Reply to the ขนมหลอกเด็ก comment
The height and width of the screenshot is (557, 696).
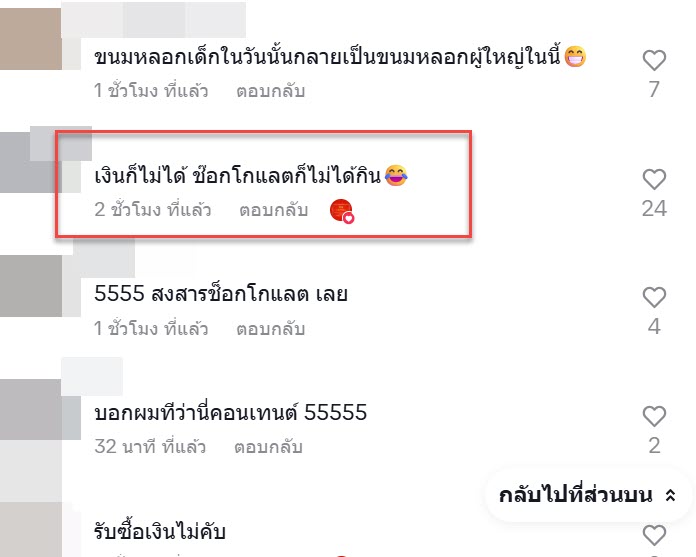(x=270, y=91)
